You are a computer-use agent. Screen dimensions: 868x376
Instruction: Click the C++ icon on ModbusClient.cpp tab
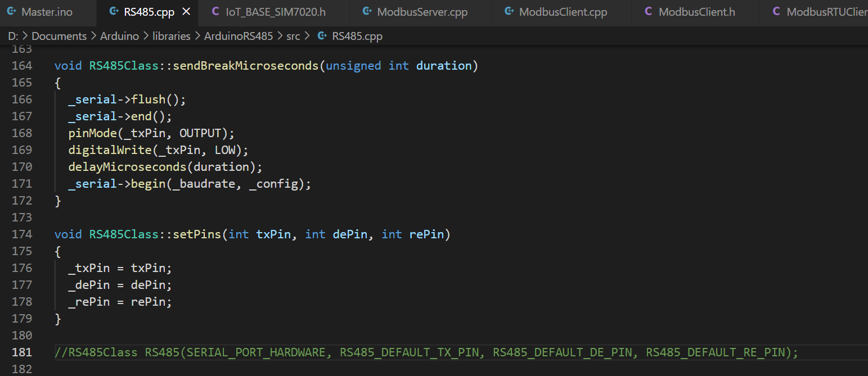(x=510, y=11)
